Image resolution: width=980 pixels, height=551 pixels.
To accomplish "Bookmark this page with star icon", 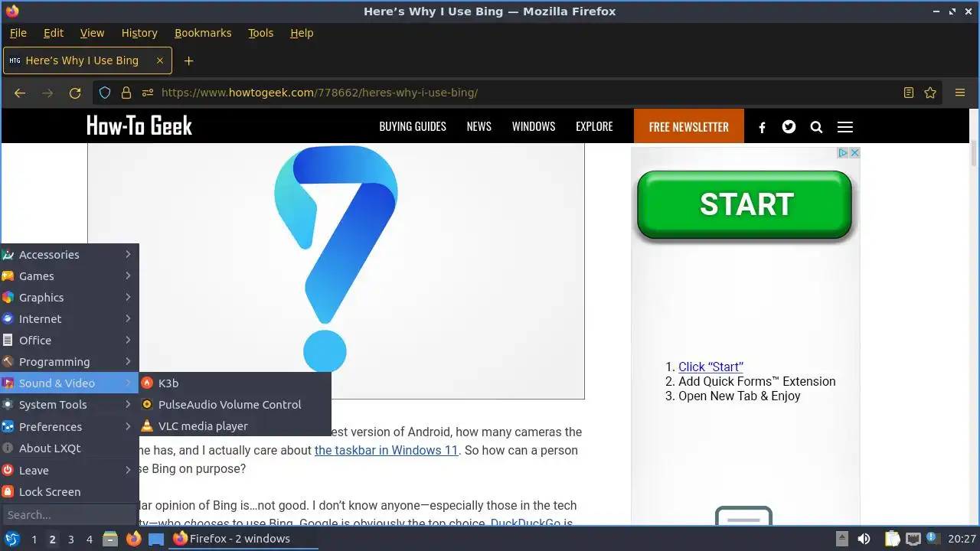I will point(930,93).
